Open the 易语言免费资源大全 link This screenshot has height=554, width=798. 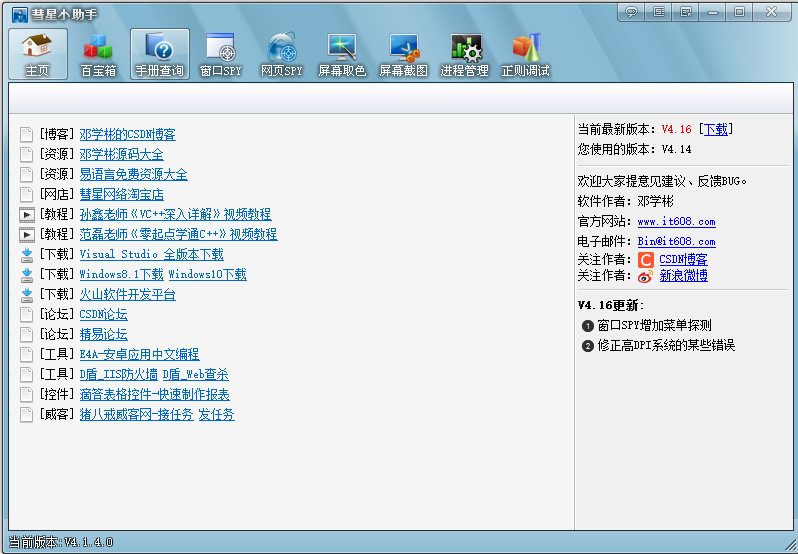tap(134, 174)
